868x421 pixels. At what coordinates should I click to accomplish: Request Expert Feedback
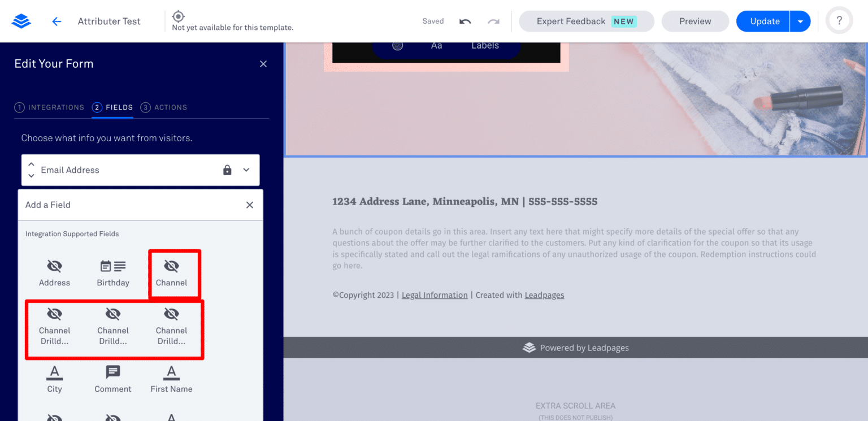[x=587, y=21]
